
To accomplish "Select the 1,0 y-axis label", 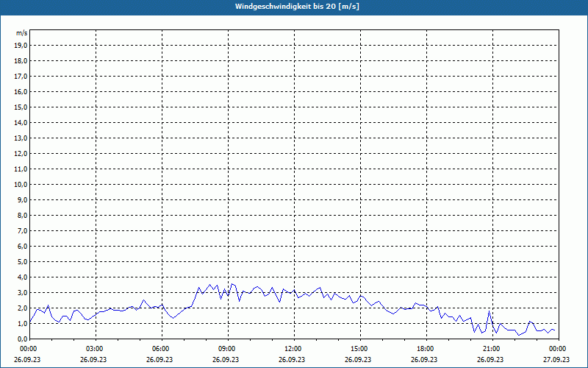I will tap(22, 323).
